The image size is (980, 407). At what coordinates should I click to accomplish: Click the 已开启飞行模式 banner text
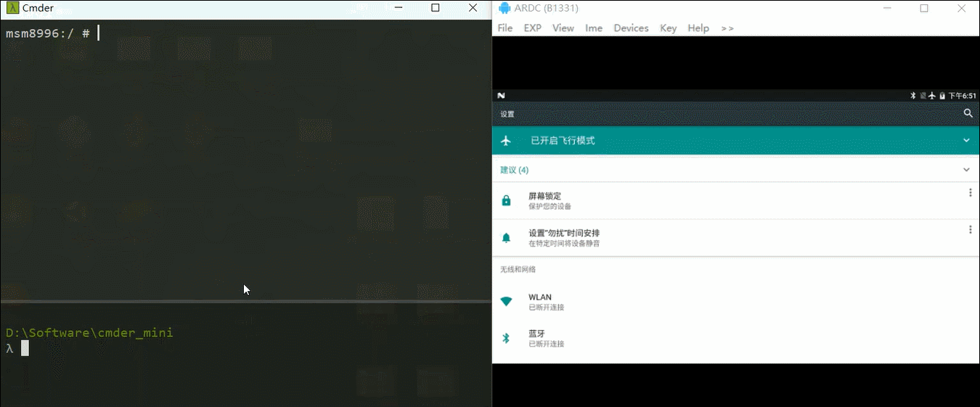[563, 141]
